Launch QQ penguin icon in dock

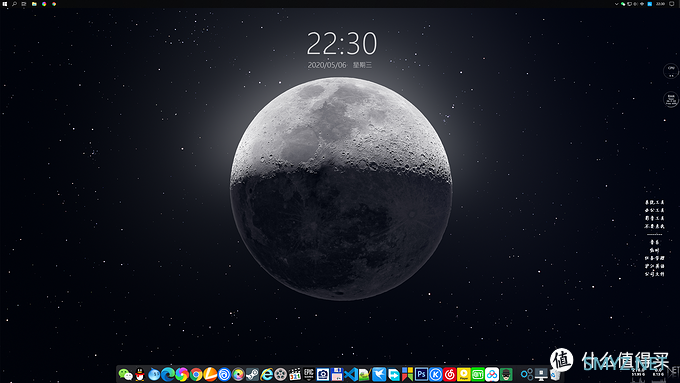[x=140, y=374]
